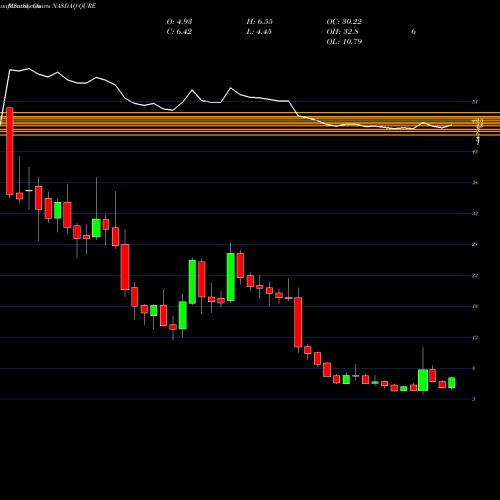Click the OH: 32.8 readout
This screenshot has height=500, width=500.
coord(343,32)
